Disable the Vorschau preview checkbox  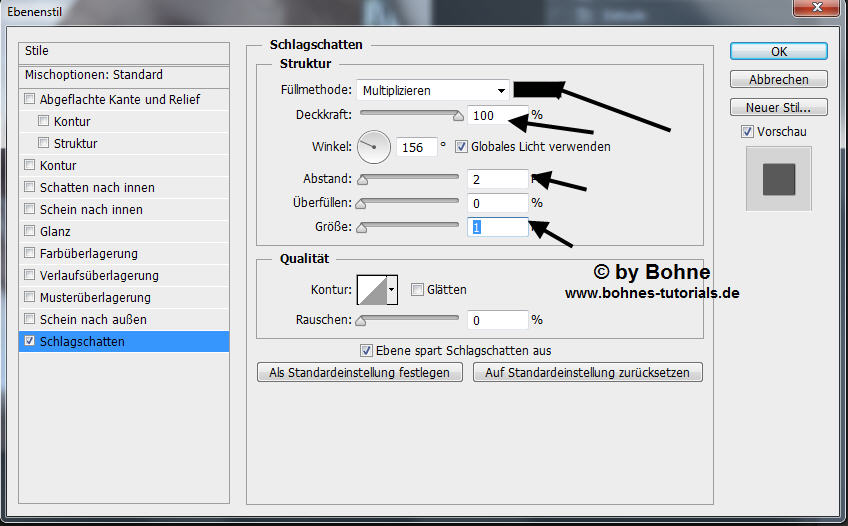(x=747, y=132)
